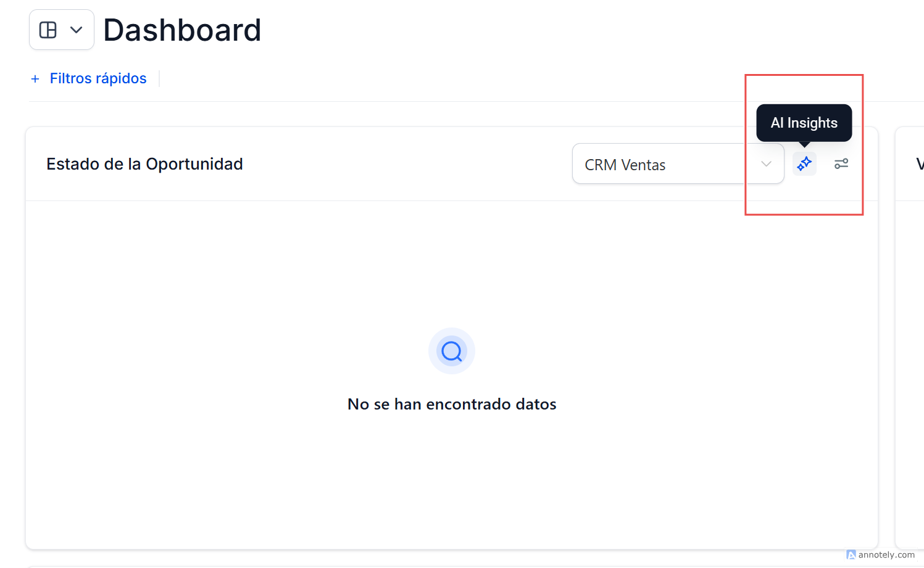Select the CRM Ventas combo box text
This screenshot has height=568, width=924.
click(x=625, y=165)
